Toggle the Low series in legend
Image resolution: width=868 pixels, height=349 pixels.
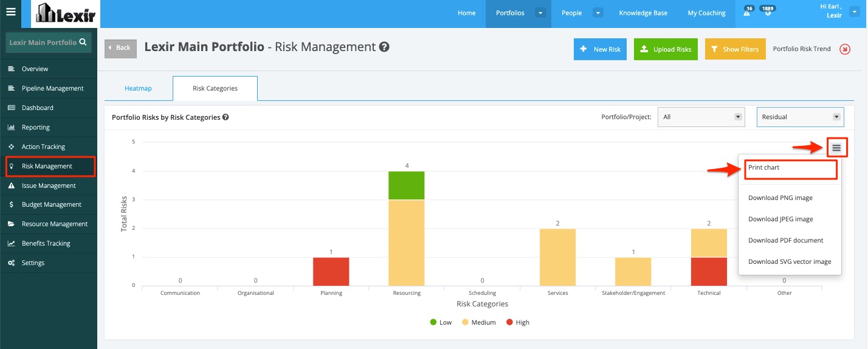click(441, 322)
